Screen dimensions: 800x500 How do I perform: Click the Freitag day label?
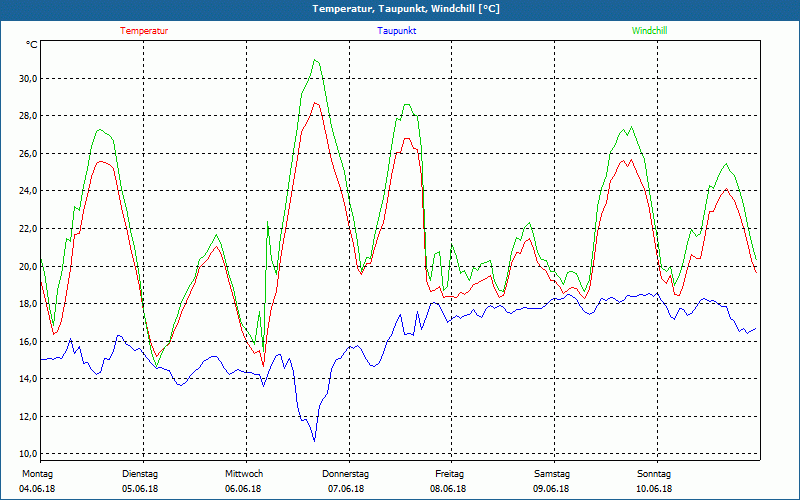449,474
